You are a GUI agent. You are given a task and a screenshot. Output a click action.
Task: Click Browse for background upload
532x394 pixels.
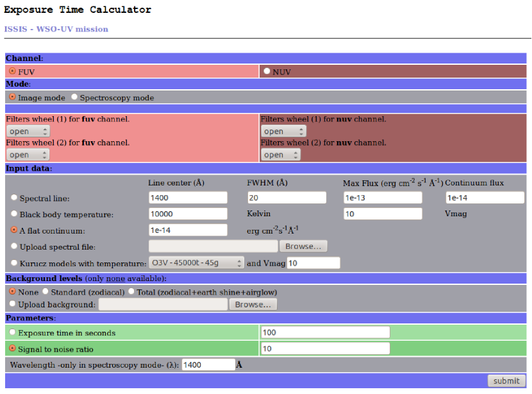click(x=253, y=304)
